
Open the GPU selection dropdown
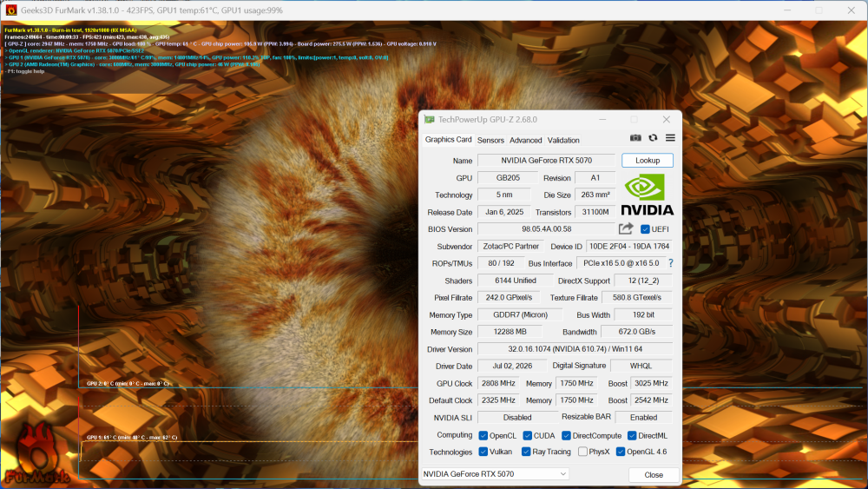[495, 474]
